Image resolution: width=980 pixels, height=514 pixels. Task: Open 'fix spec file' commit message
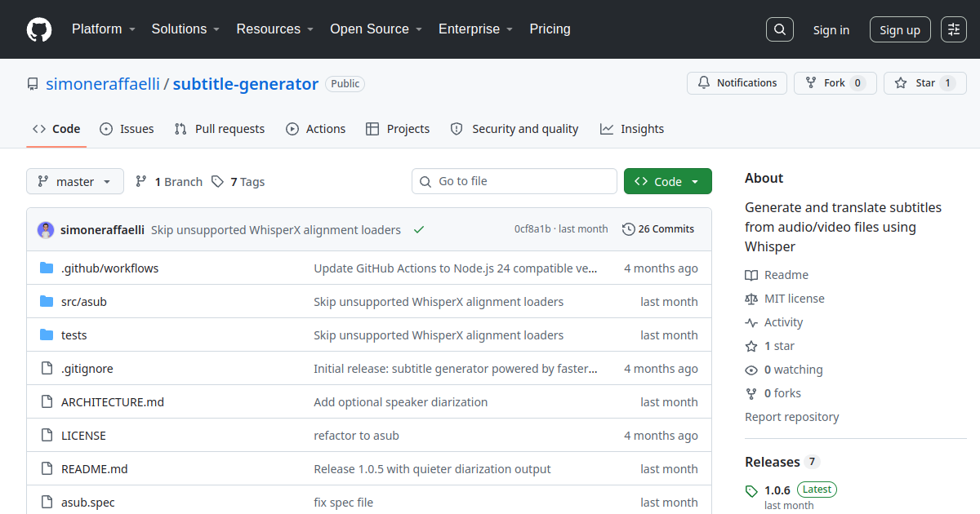coord(343,503)
